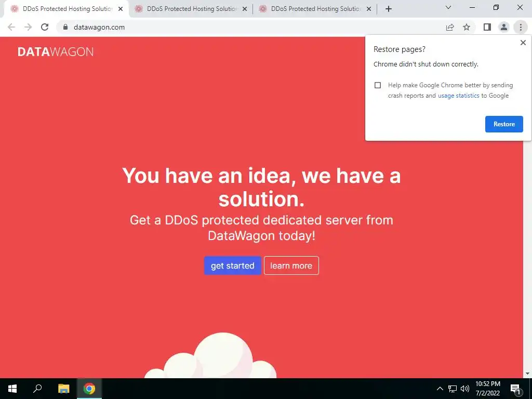The image size is (532, 399).
Task: Select the first DDoS Protected Hosting tab
Action: [66, 9]
